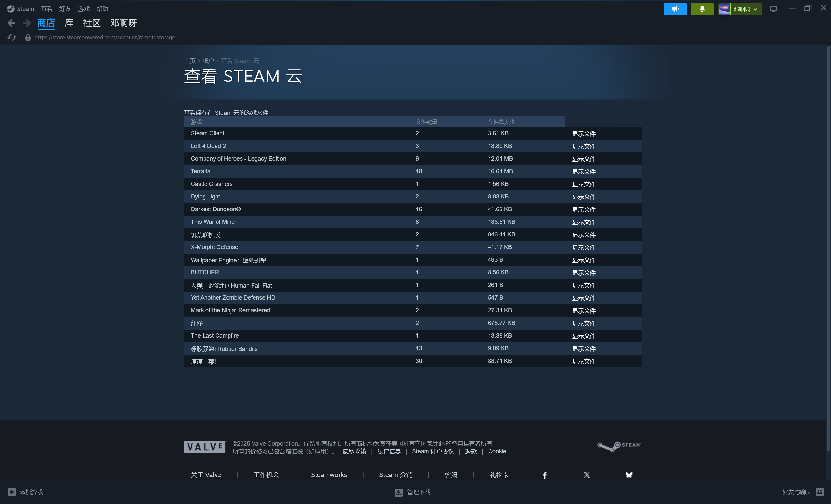Open the Facebook icon in footer
The image size is (831, 504).
coord(545,475)
